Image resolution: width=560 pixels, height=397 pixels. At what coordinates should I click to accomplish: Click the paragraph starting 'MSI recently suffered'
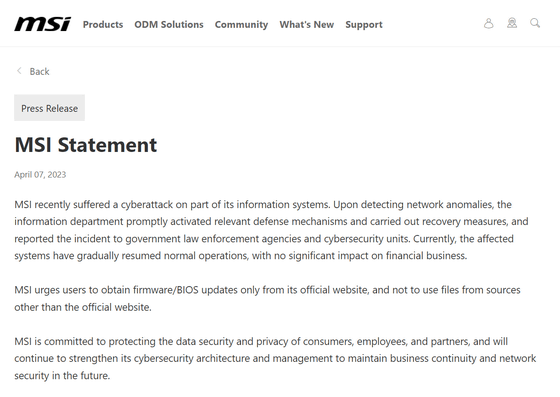coord(271,230)
